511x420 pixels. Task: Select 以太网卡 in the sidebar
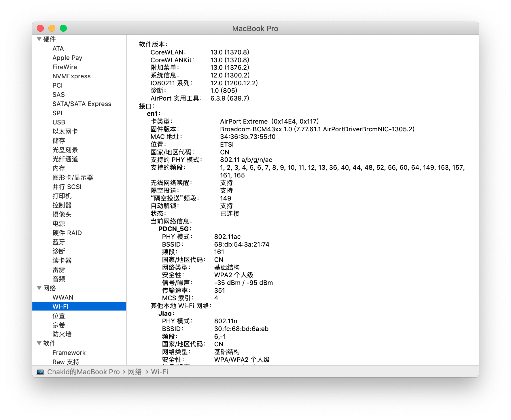coord(65,131)
